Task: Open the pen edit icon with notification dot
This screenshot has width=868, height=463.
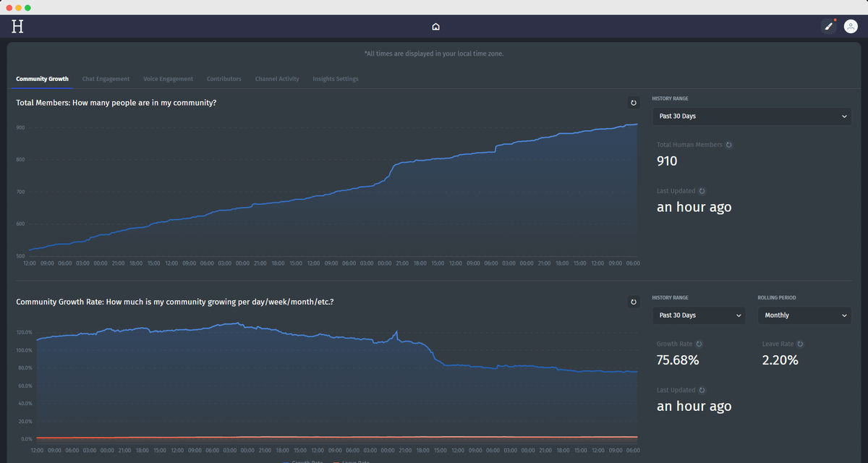Action: click(829, 27)
